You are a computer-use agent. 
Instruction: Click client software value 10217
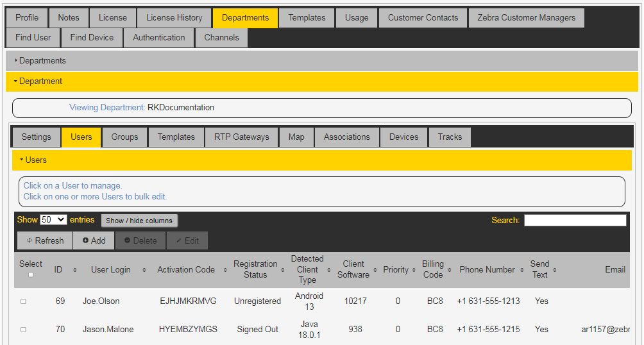[x=355, y=301]
